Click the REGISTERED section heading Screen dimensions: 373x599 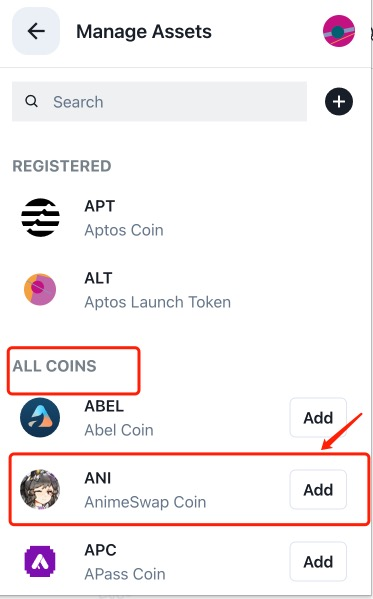[x=62, y=166]
